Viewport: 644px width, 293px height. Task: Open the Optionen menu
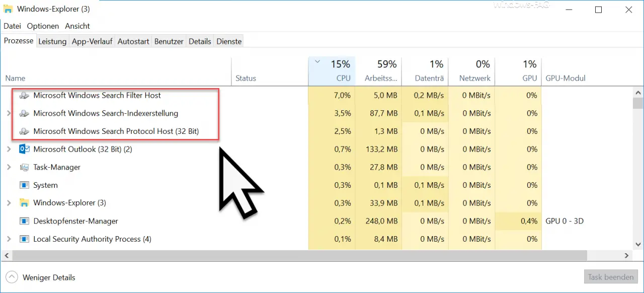(x=43, y=26)
